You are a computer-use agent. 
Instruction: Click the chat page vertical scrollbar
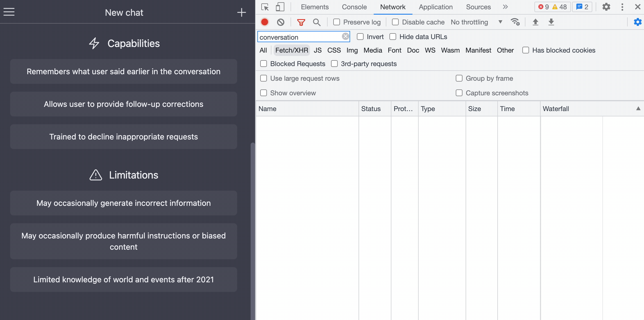[253, 231]
